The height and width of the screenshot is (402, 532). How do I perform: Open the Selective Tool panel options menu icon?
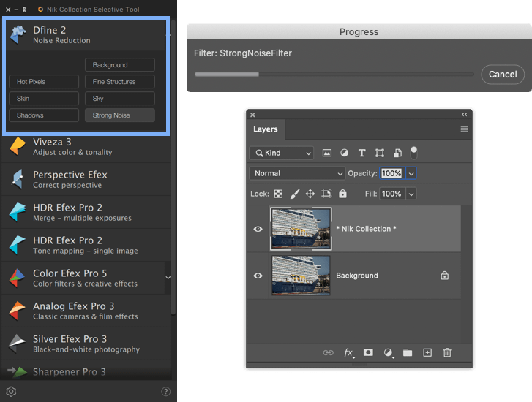[24, 10]
